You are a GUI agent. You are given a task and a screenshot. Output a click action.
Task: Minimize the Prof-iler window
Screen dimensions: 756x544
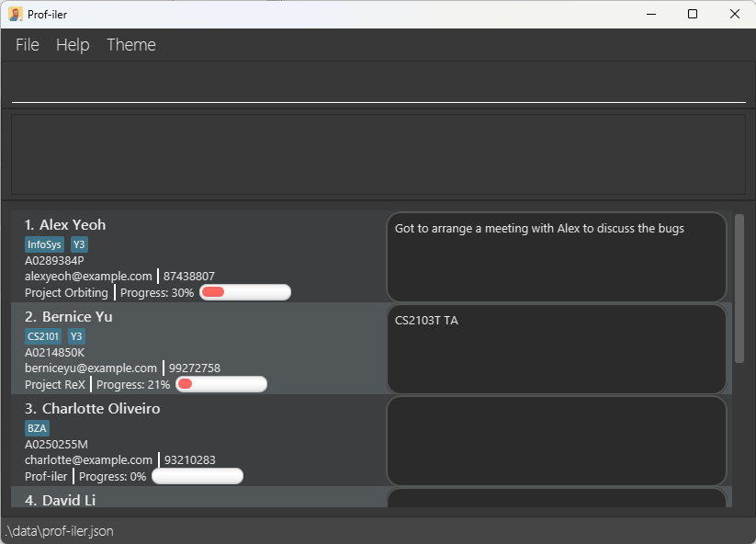point(651,14)
